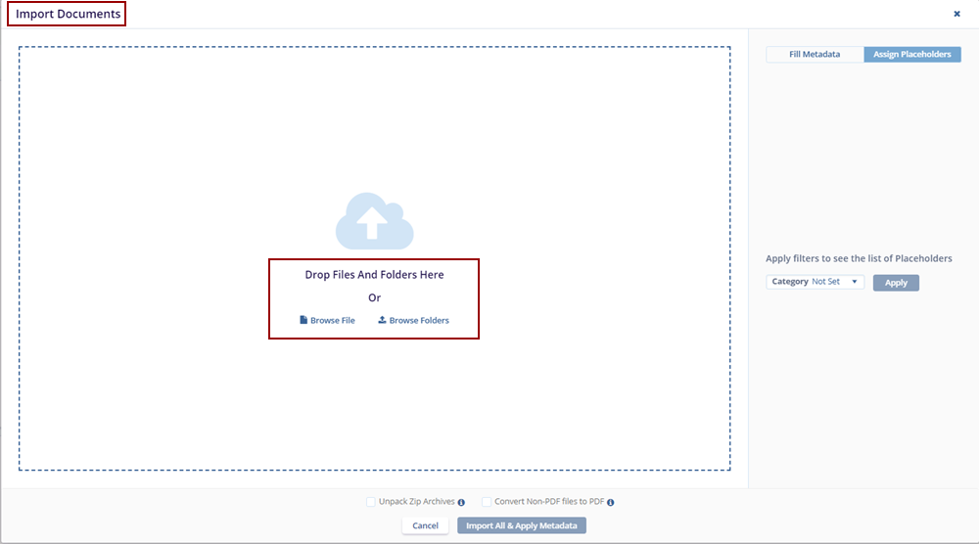Screen dimensions: 980x544
Task: Click the Import Documents dialog title
Action: 68,15
